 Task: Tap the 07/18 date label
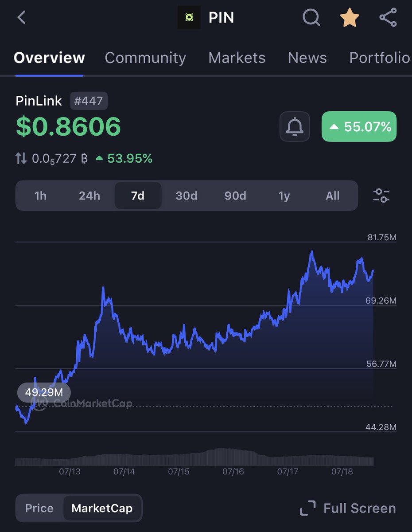coord(342,471)
